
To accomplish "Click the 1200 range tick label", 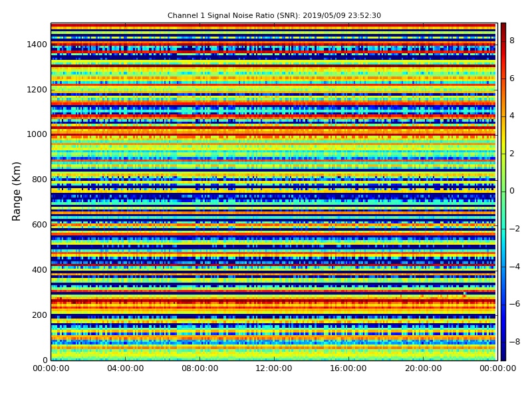I will 37,90.
